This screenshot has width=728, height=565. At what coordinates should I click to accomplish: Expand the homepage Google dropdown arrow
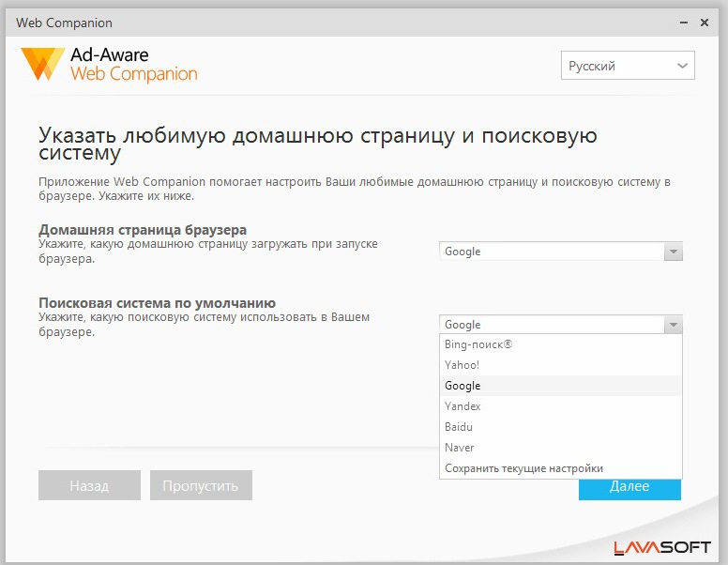(x=674, y=252)
